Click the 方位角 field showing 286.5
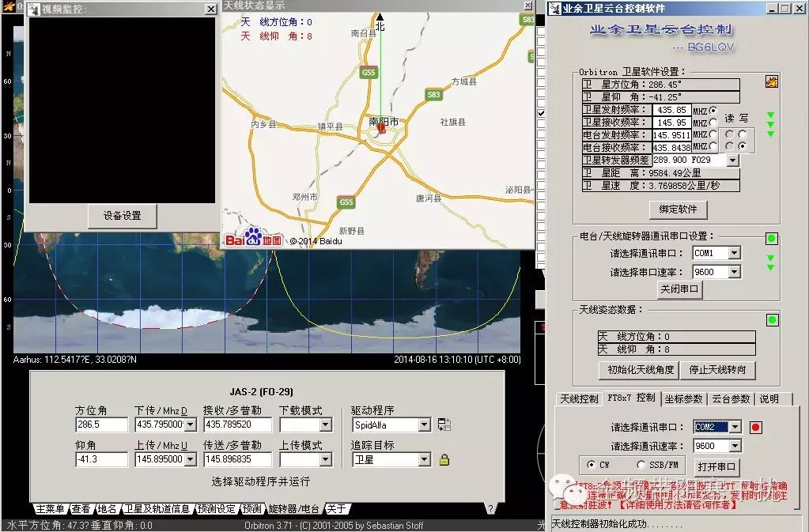This screenshot has height=532, width=809. click(x=101, y=424)
